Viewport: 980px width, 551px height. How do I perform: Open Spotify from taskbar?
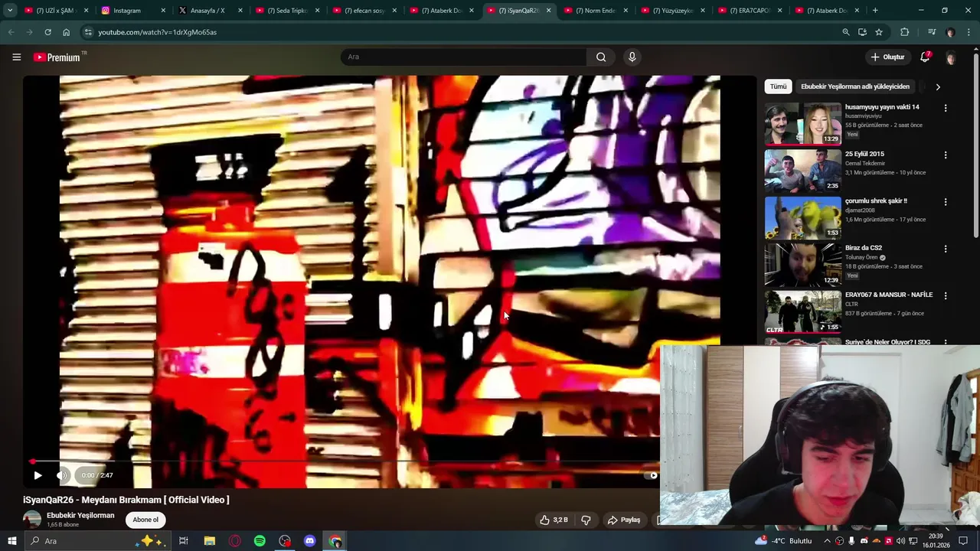coord(260,541)
